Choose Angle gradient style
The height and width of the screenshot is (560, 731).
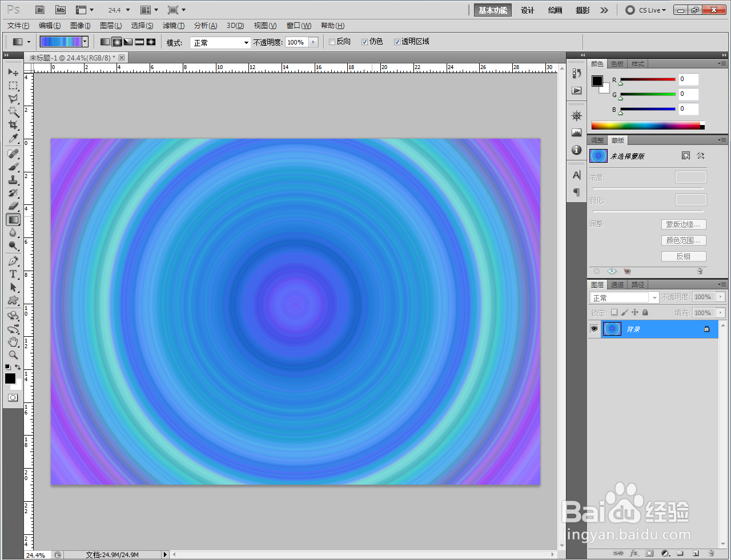(128, 42)
